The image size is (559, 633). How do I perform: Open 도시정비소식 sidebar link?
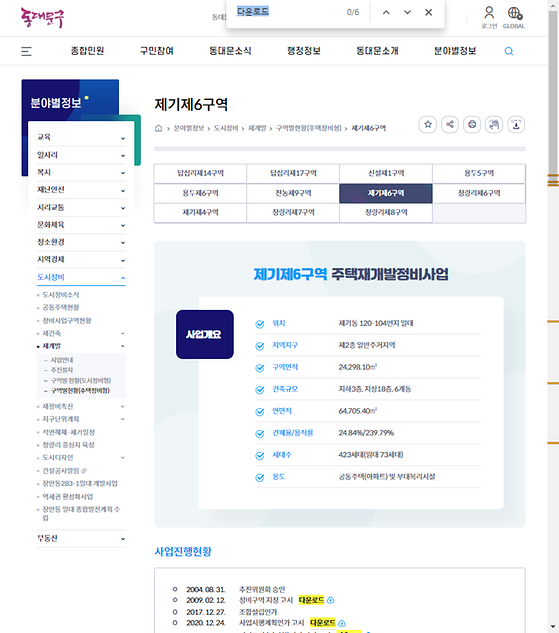point(61,295)
